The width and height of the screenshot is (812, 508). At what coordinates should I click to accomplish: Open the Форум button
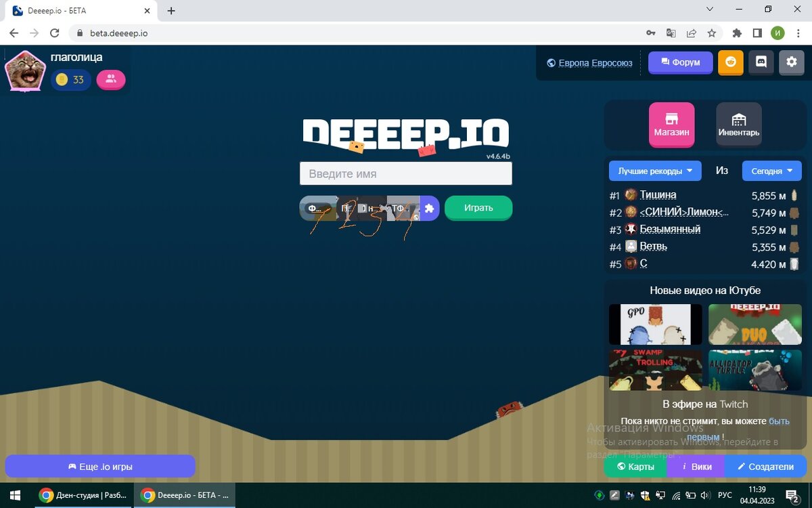681,62
